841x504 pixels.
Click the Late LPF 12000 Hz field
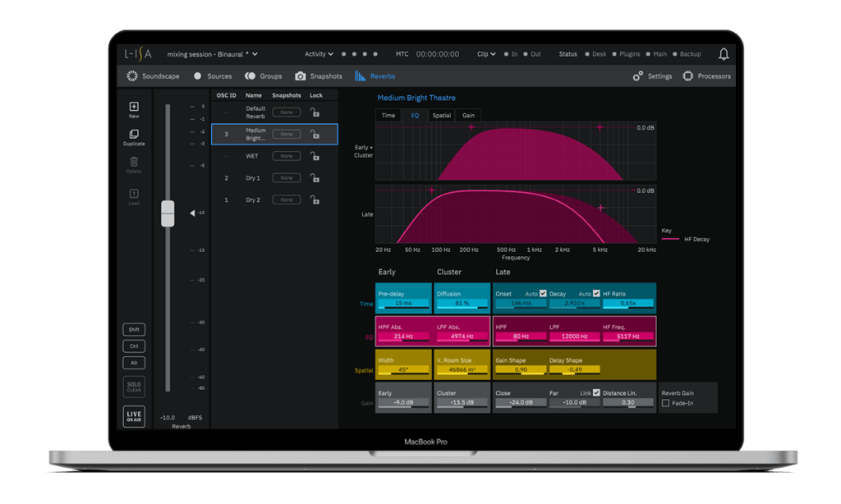[x=574, y=337]
